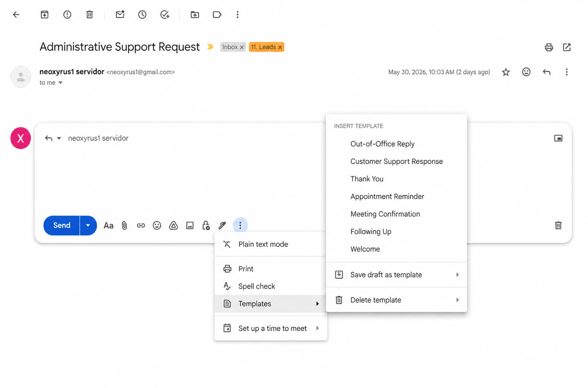Insert the Thank You template
588x388 pixels.
click(396, 179)
